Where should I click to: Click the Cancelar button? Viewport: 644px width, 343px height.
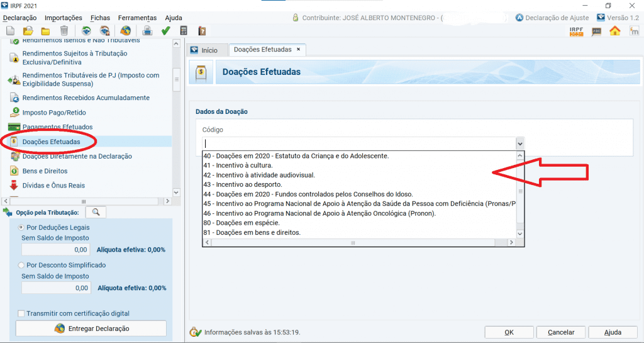coord(561,332)
